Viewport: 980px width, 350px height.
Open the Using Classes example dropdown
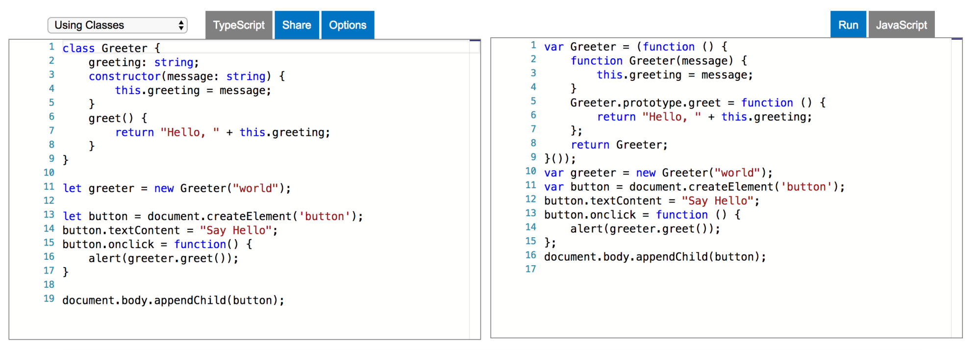point(117,25)
